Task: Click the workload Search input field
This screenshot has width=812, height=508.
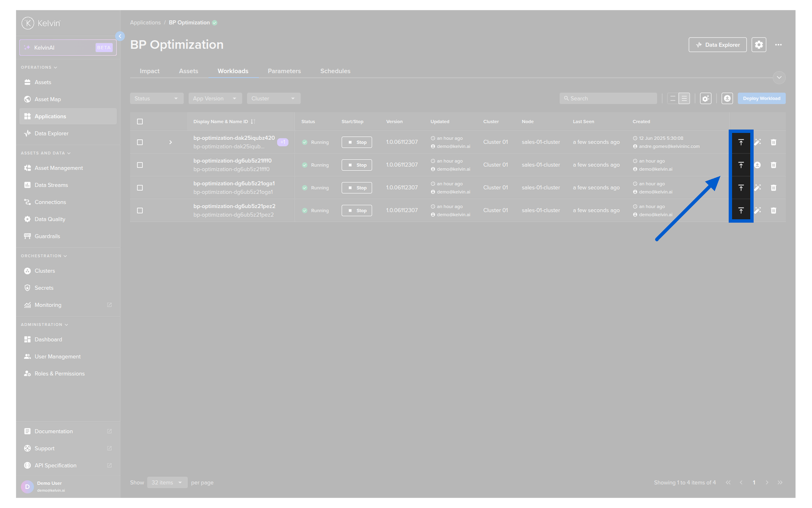Action: click(609, 99)
